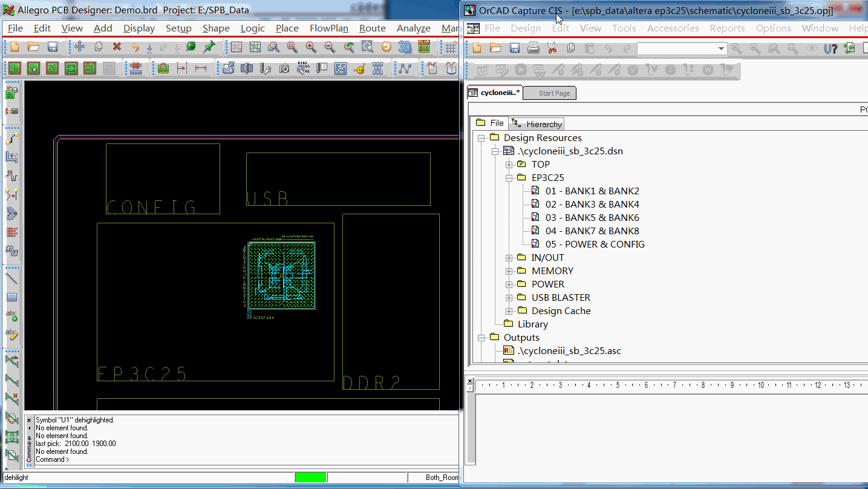
Task: Click the Undo arrow in Allegro toolbar
Action: pyautogui.click(x=135, y=47)
